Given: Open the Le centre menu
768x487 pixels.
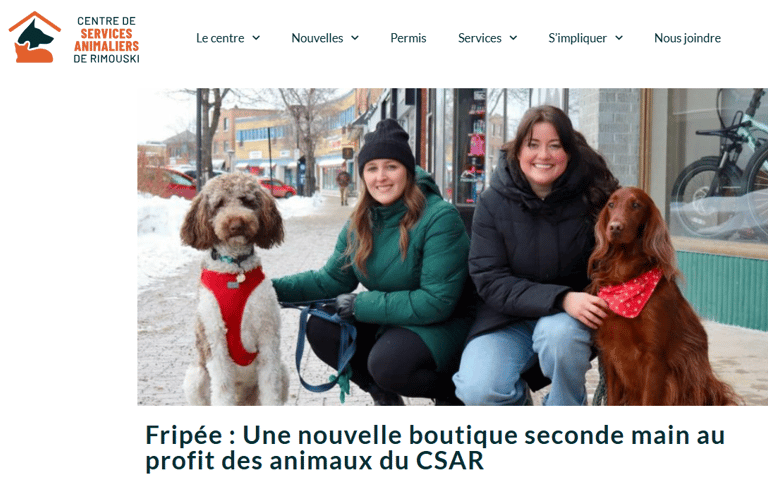Looking at the screenshot, I should pyautogui.click(x=220, y=38).
